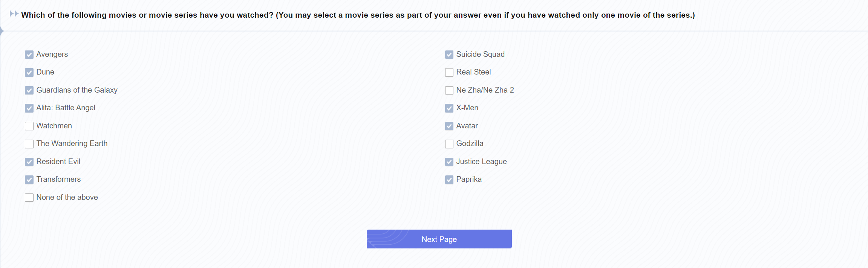The image size is (868, 268).
Task: Uncheck the Dune option
Action: [29, 72]
